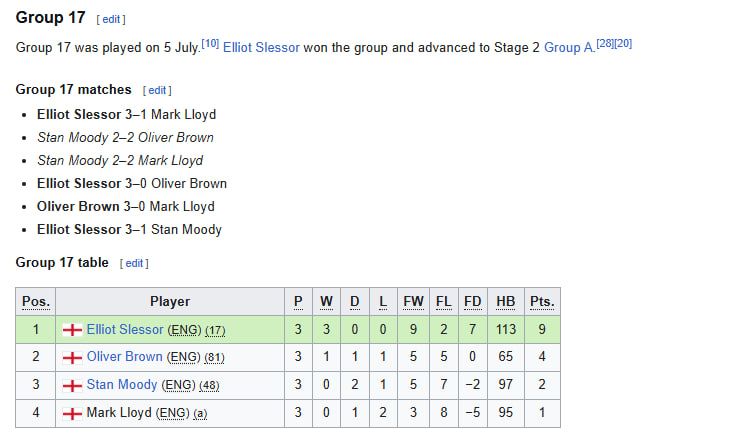Click England flag icon beside Oliver Brown

coord(72,358)
